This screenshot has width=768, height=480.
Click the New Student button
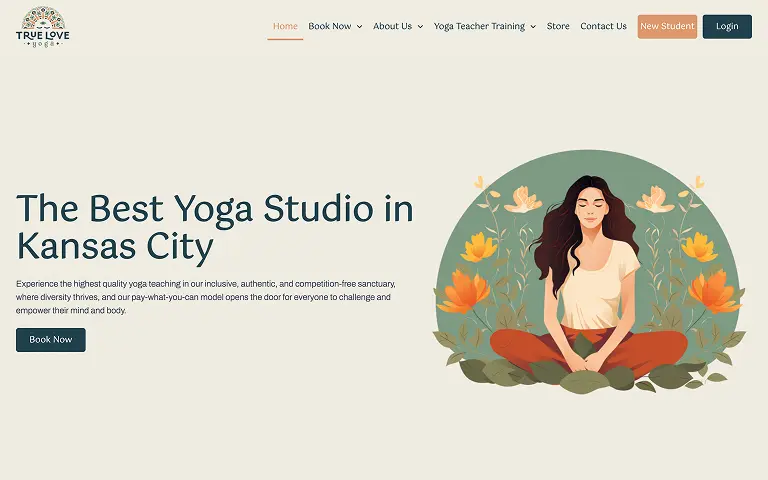point(667,26)
